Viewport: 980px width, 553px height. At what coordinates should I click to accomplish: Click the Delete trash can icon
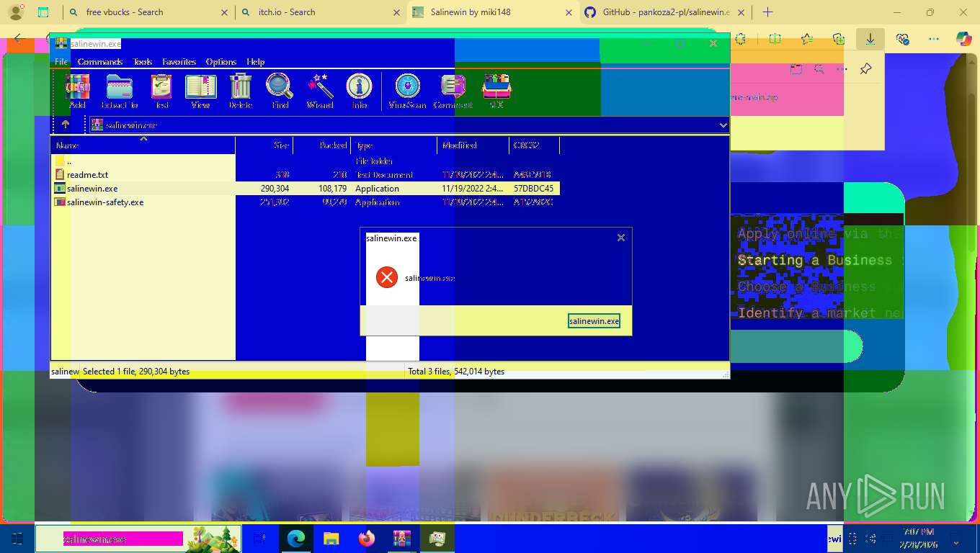[241, 91]
